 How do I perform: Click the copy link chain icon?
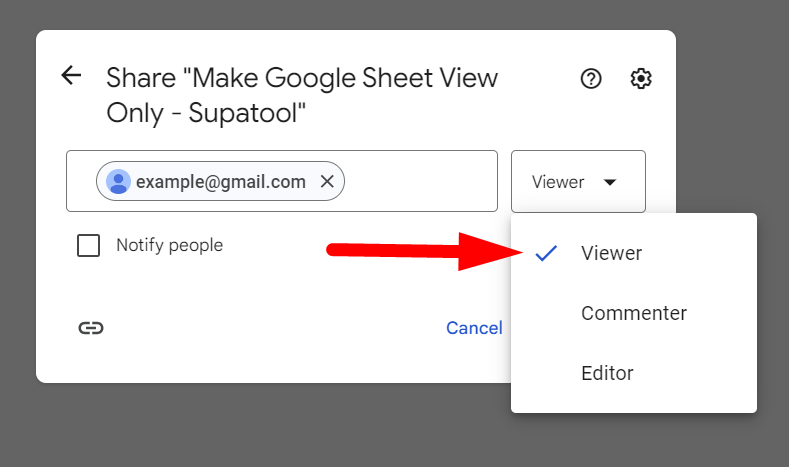(x=91, y=328)
